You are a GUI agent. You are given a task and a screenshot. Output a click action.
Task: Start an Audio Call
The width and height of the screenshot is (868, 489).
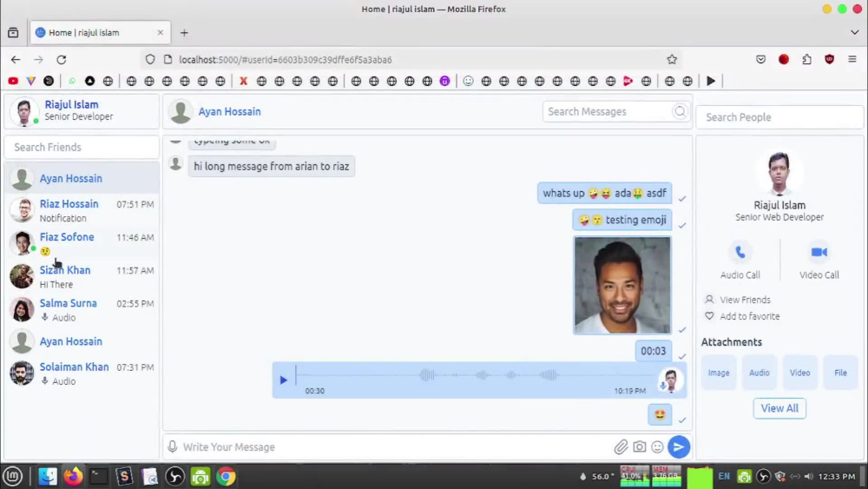point(740,261)
